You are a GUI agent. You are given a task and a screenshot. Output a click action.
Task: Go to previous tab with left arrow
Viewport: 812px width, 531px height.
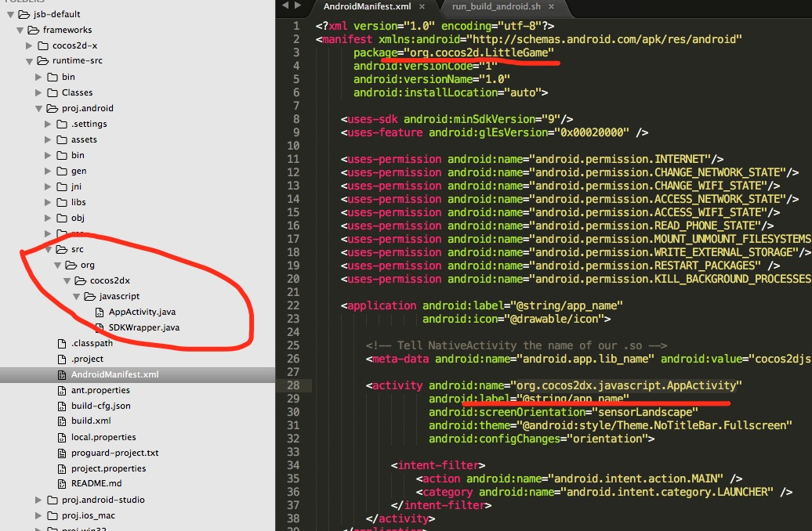click(x=285, y=5)
